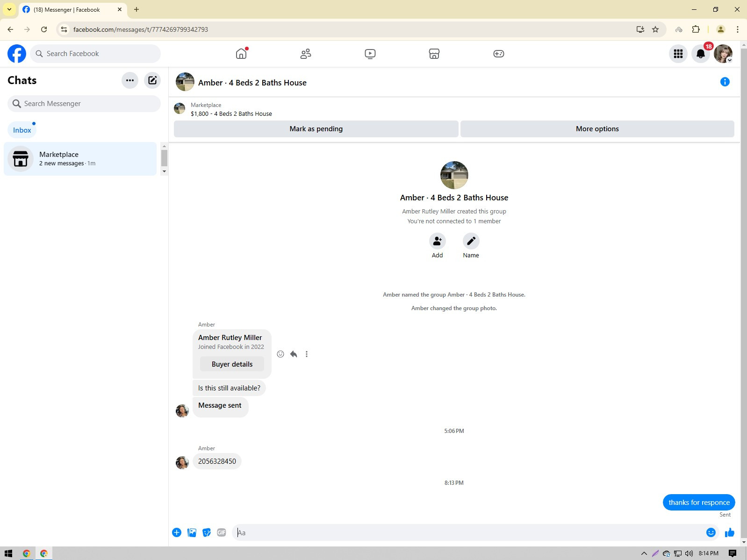Image resolution: width=747 pixels, height=560 pixels.
Task: React to Amber's message with emoji icon
Action: (x=280, y=354)
